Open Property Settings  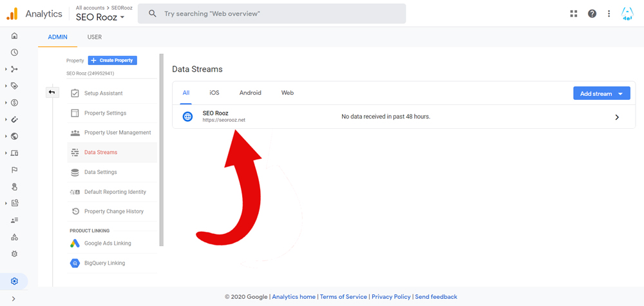(112, 113)
